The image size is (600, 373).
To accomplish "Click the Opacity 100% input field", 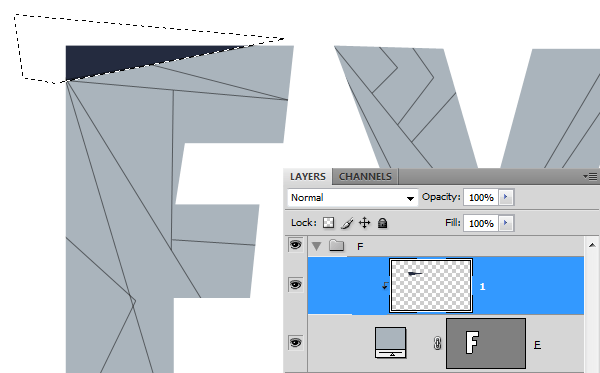I will 481,197.
